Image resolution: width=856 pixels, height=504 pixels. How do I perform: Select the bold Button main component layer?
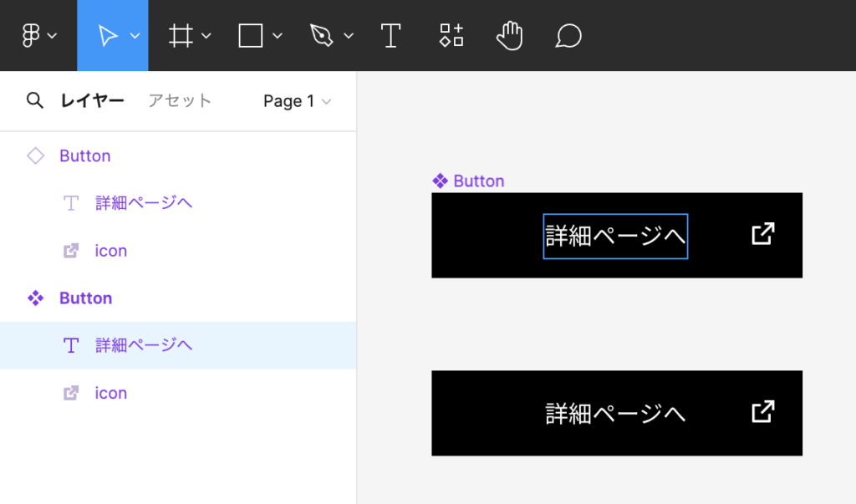click(x=85, y=298)
